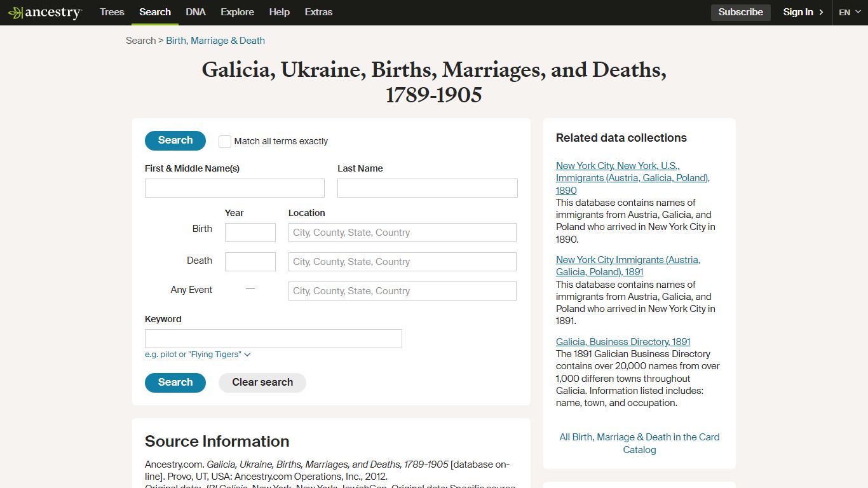Open New York City Immigrants 1890 collection
This screenshot has height=488, width=868.
coord(633,178)
